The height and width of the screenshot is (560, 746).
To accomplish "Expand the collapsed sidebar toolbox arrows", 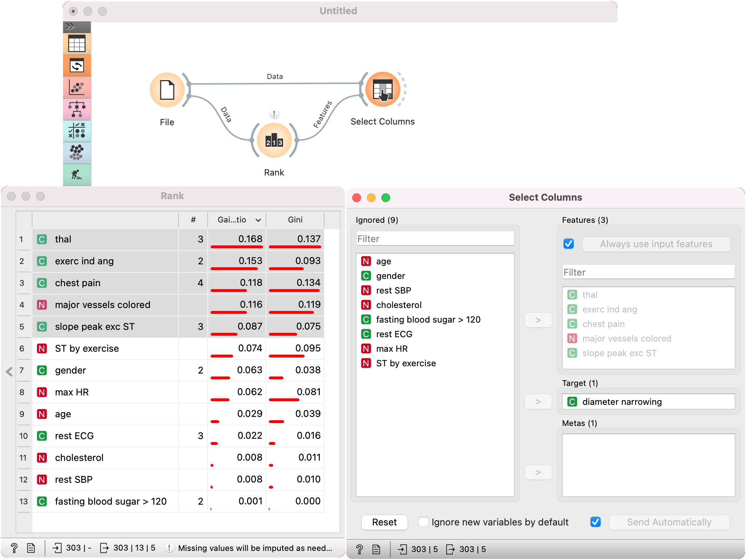I will tap(70, 27).
